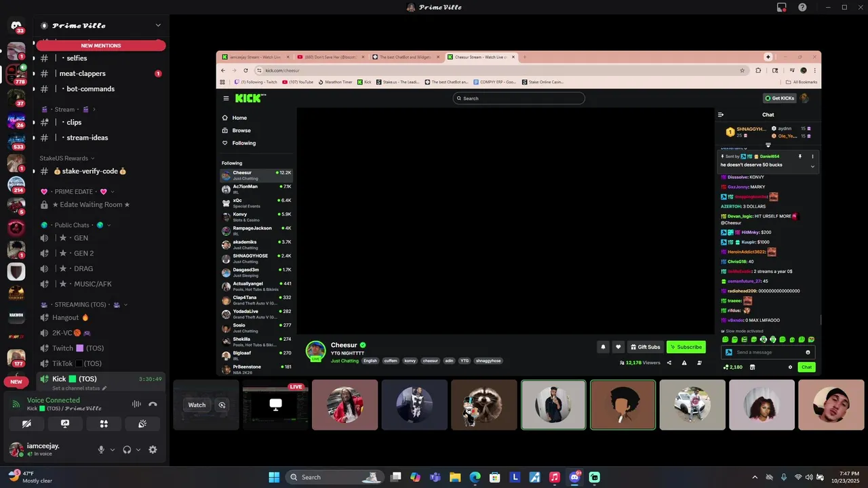Open the meat-clappers channel
This screenshot has height=488, width=868.
pyautogui.click(x=101, y=73)
